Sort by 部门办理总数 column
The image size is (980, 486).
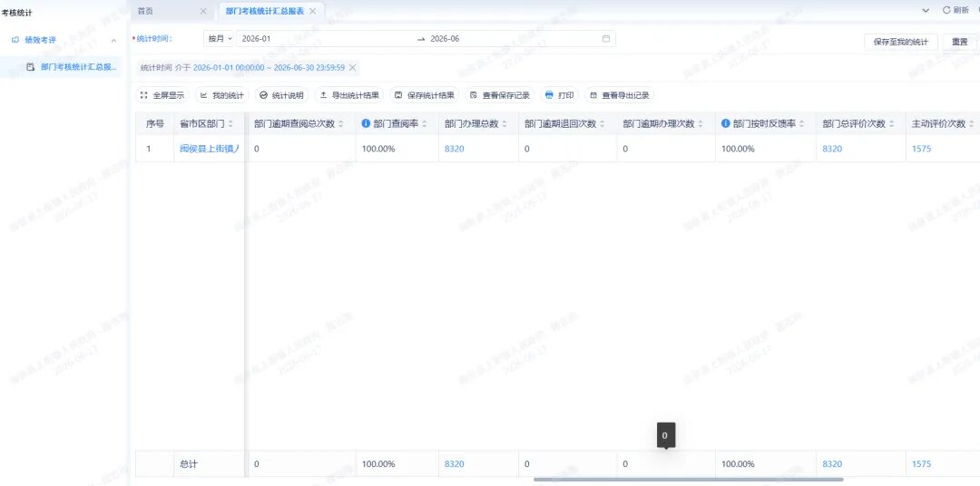[x=505, y=124]
